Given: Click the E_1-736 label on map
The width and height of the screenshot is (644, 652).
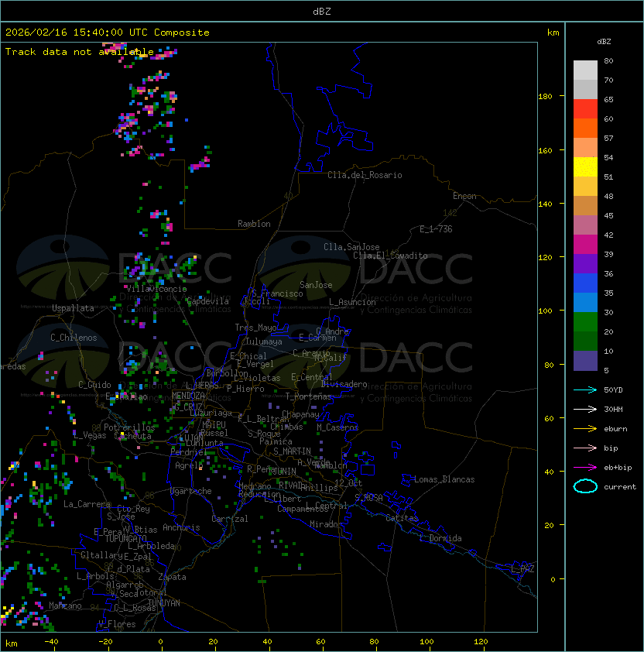Looking at the screenshot, I should [436, 229].
